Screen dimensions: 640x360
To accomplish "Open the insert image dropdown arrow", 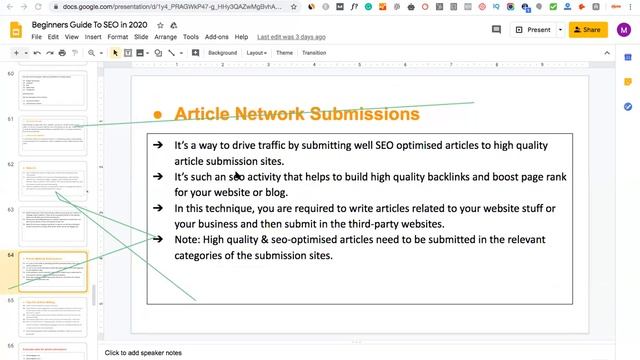I will [147, 53].
